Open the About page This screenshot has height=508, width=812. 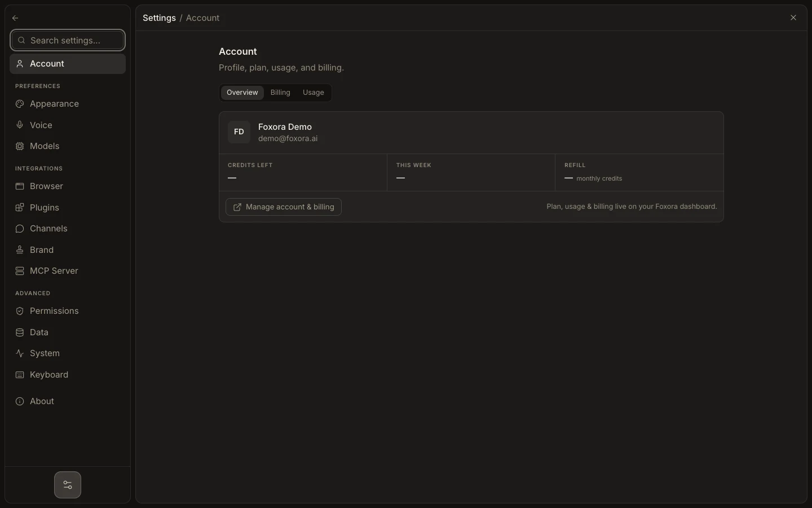point(68,401)
